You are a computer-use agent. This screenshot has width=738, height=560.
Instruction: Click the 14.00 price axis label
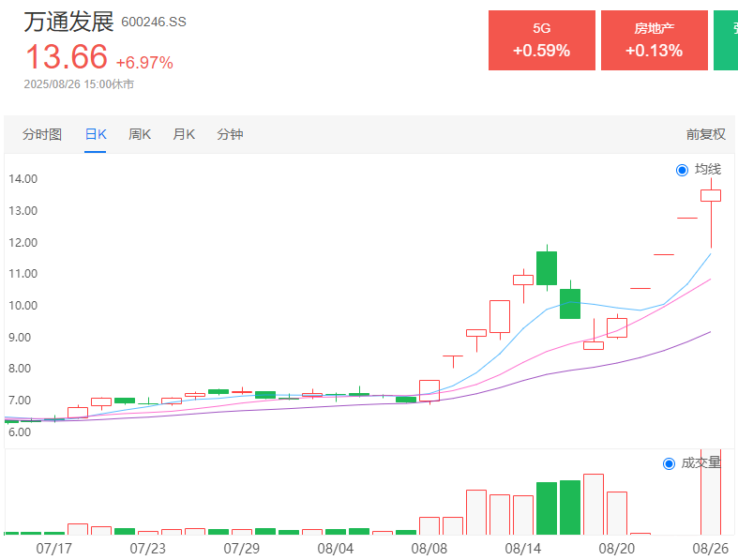pos(23,179)
